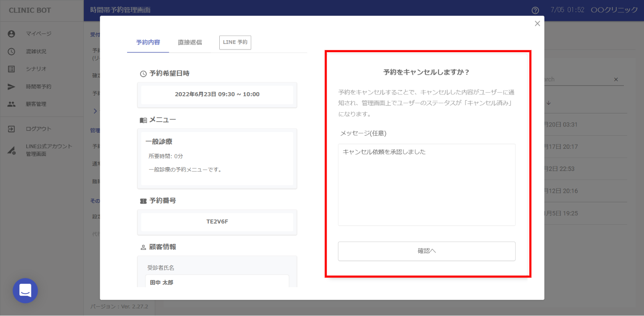This screenshot has height=316, width=644.
Task: Click the LINE 予約 button
Action: (x=235, y=42)
